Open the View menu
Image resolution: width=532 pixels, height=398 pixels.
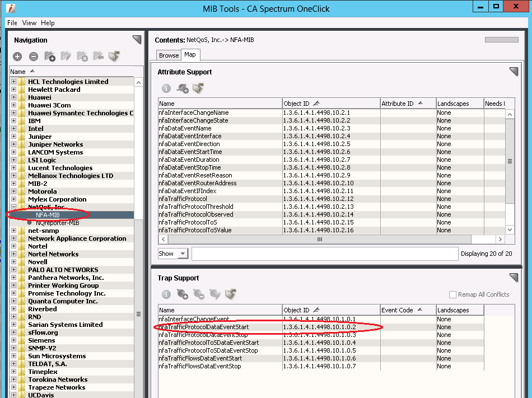tap(29, 23)
